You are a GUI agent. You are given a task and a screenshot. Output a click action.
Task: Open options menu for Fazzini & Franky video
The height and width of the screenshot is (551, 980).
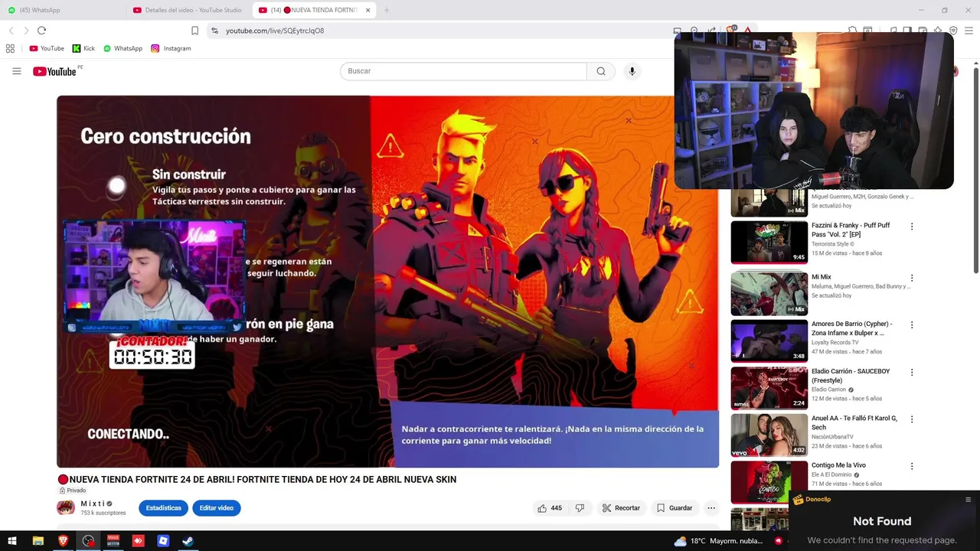(912, 227)
